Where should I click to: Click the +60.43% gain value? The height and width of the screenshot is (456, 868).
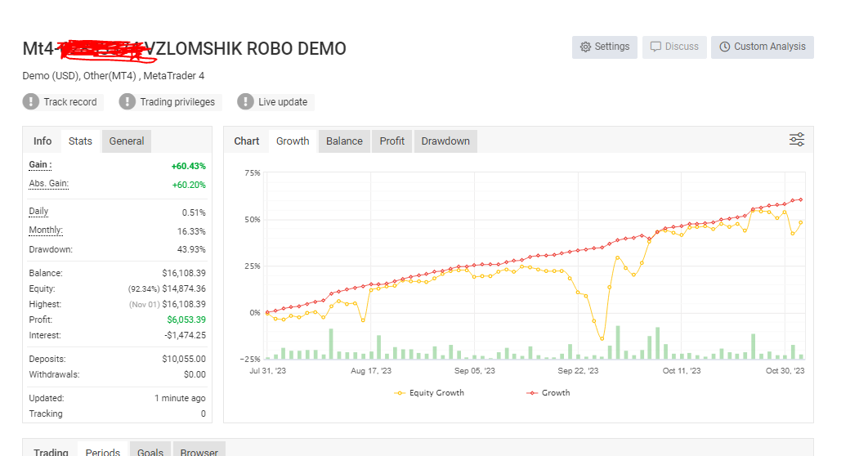[188, 166]
